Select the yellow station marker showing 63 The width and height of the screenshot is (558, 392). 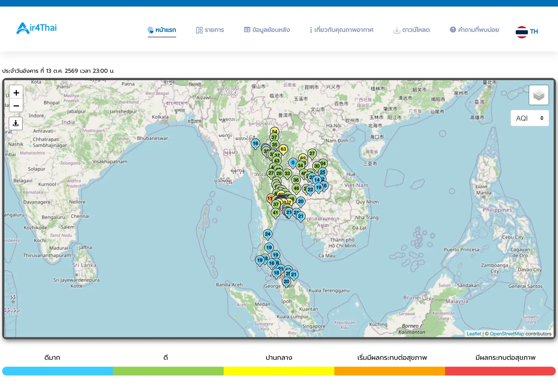coord(283,150)
